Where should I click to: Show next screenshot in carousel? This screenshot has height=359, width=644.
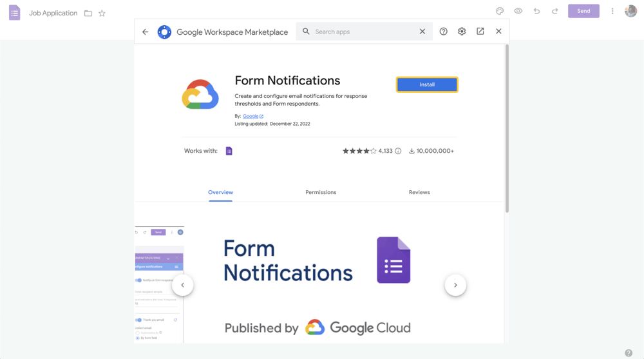pos(455,285)
